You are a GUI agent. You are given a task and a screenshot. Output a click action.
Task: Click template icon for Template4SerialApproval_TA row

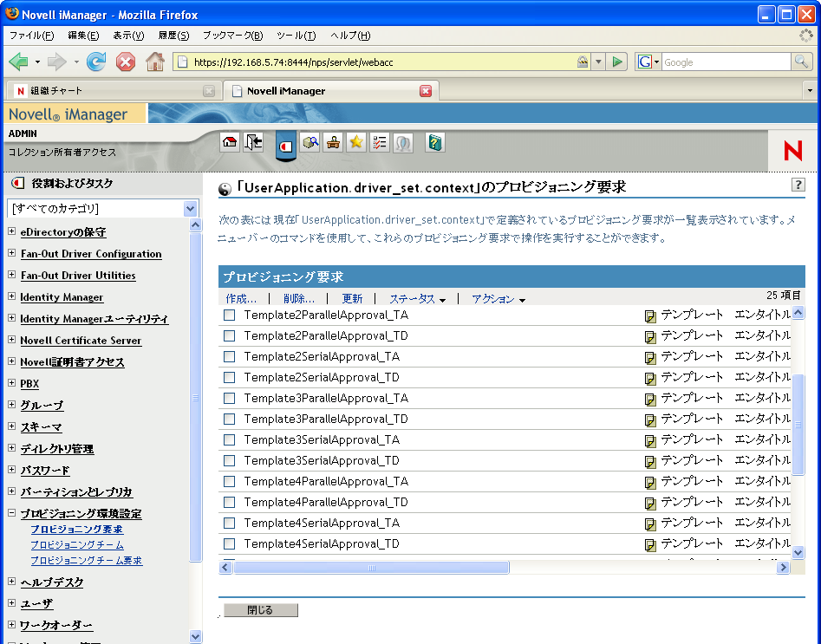(x=650, y=524)
